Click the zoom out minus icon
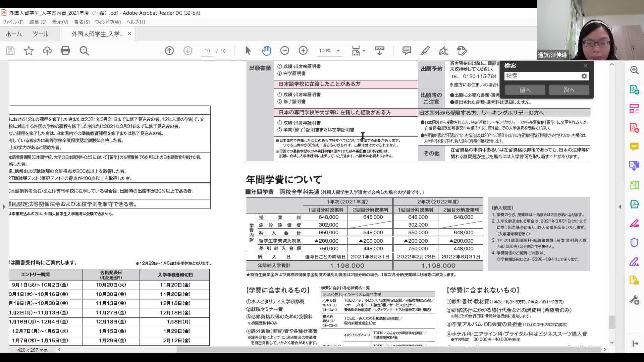 click(x=285, y=51)
